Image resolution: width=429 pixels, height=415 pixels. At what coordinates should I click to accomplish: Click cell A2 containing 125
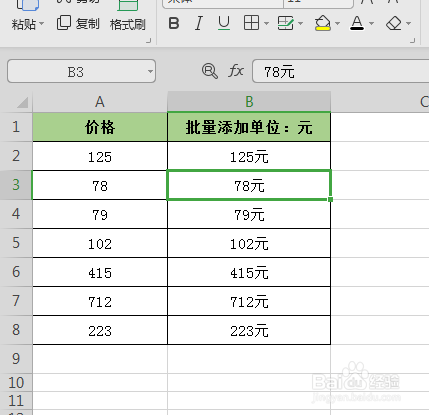coord(100,156)
